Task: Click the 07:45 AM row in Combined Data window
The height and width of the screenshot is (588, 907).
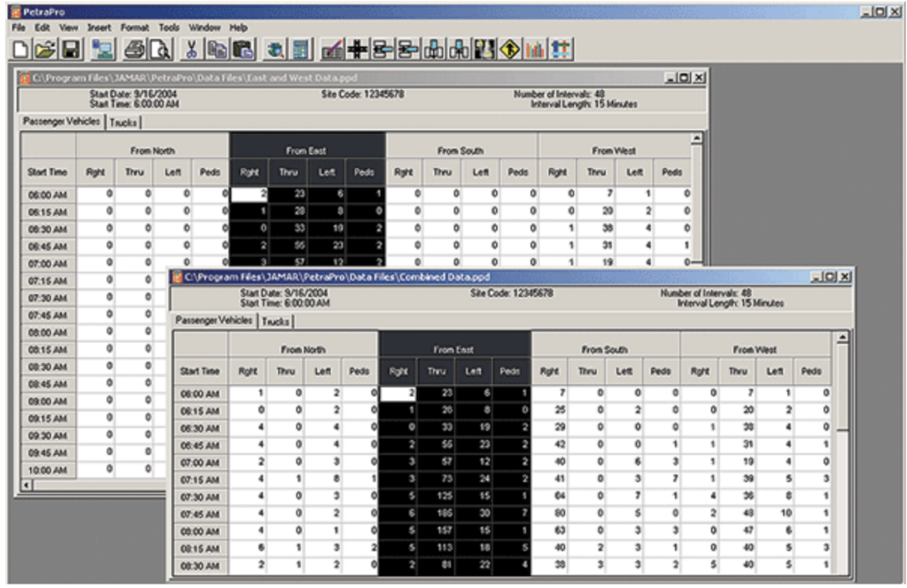Action: [200, 514]
